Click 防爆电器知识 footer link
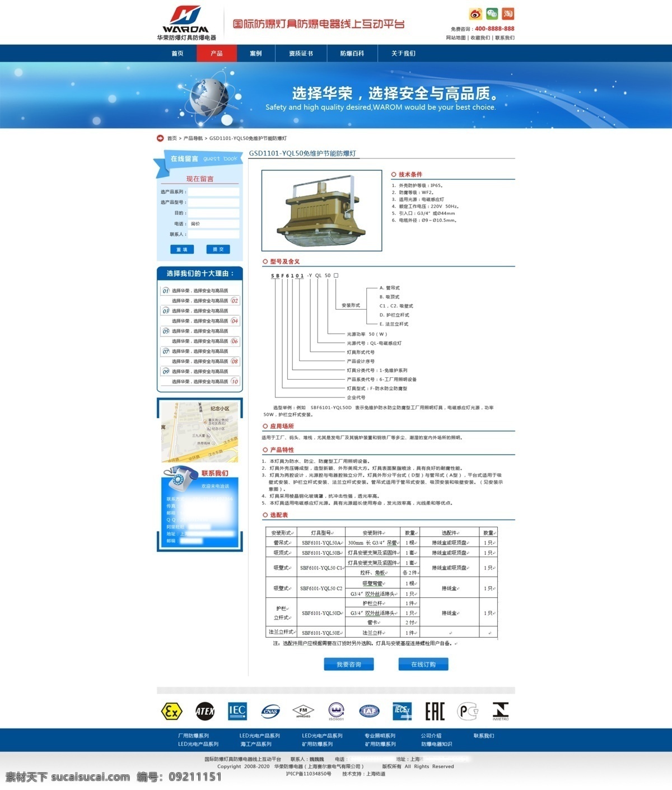Viewport: 672px width, 790px height. click(x=436, y=744)
